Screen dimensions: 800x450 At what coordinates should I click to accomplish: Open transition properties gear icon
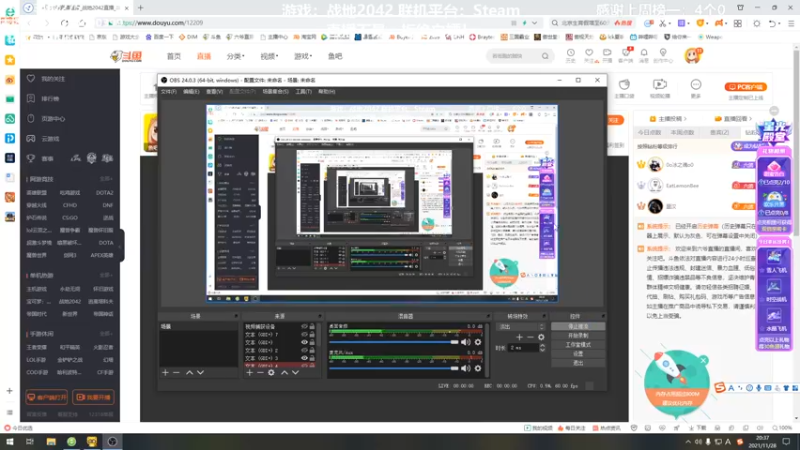click(541, 337)
